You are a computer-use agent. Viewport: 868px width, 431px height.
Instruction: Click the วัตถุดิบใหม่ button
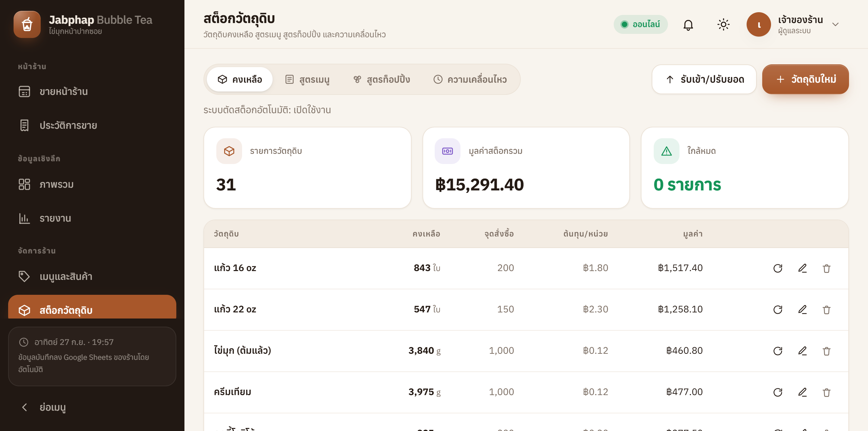[806, 79]
